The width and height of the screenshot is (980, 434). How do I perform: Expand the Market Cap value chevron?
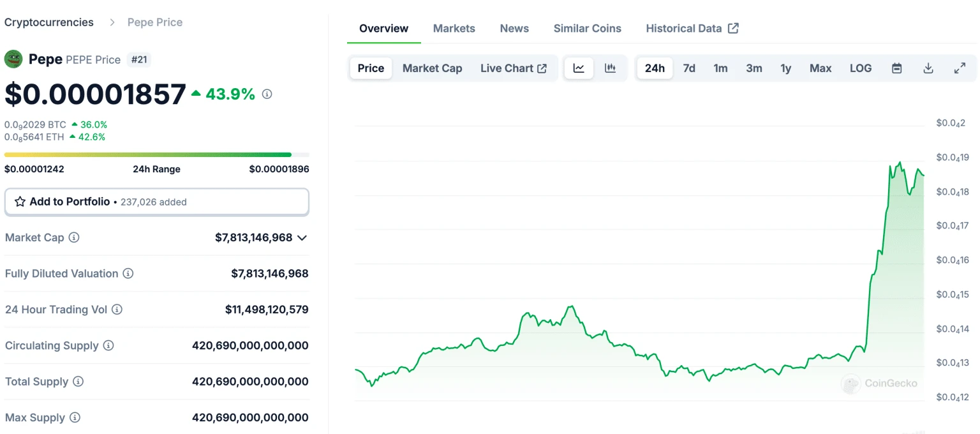pyautogui.click(x=302, y=238)
